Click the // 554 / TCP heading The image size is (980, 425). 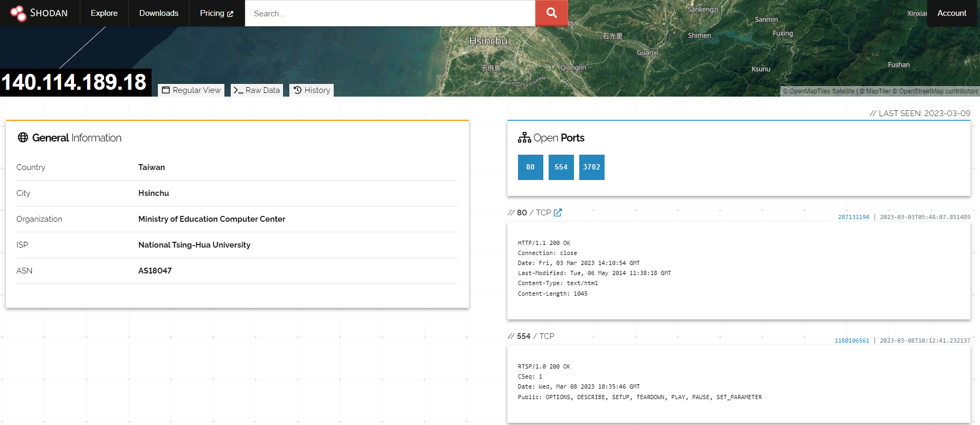click(531, 336)
